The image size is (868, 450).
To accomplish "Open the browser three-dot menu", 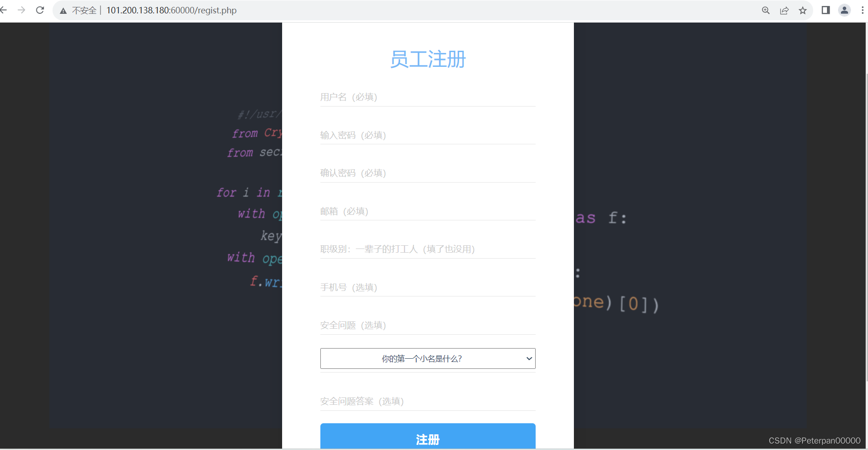I will click(x=862, y=10).
